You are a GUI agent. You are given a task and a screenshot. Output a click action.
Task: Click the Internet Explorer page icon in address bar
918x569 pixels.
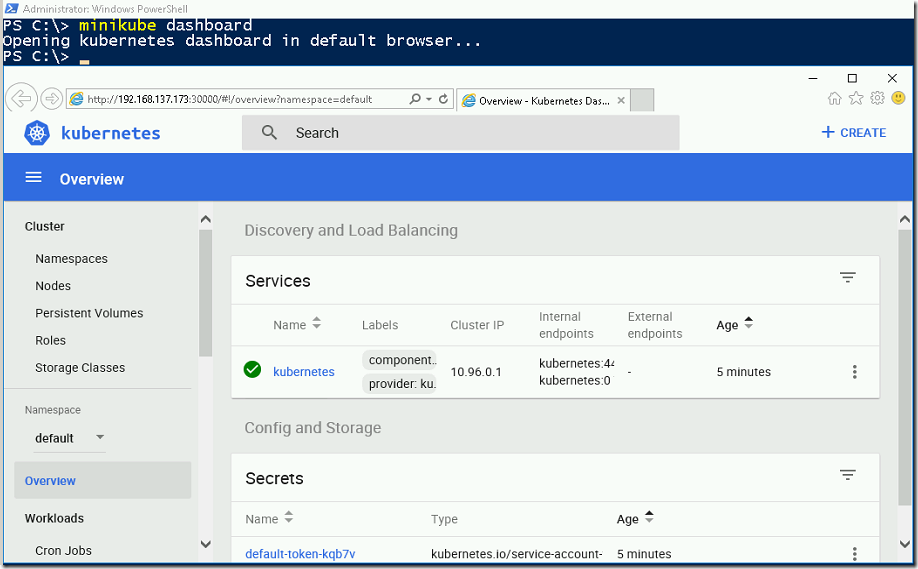(x=77, y=99)
